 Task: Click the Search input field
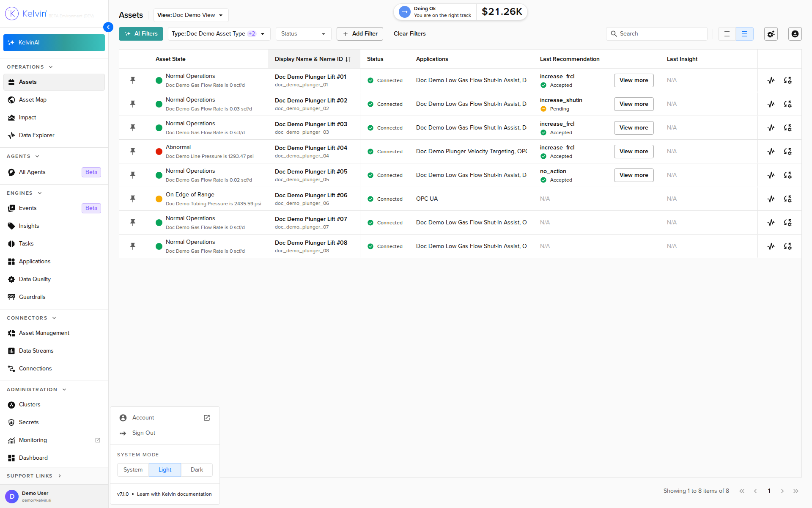point(657,34)
